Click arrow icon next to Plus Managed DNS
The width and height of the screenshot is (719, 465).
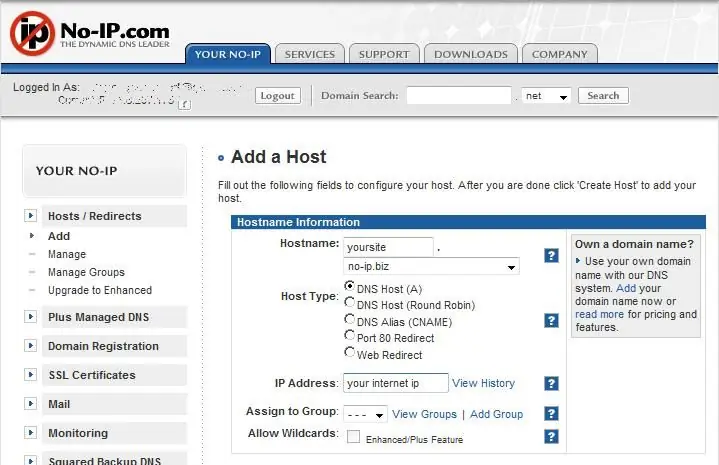[x=31, y=317]
